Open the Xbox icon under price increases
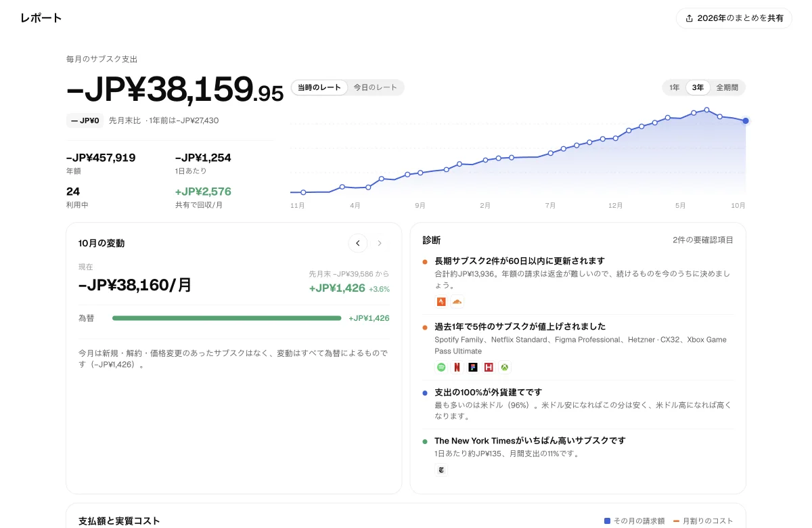 tap(505, 367)
